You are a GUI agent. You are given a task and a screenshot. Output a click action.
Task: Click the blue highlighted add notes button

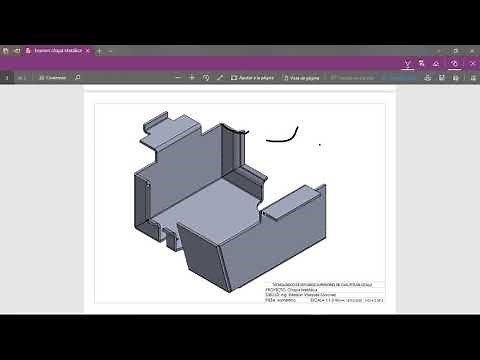pyautogui.click(x=399, y=78)
